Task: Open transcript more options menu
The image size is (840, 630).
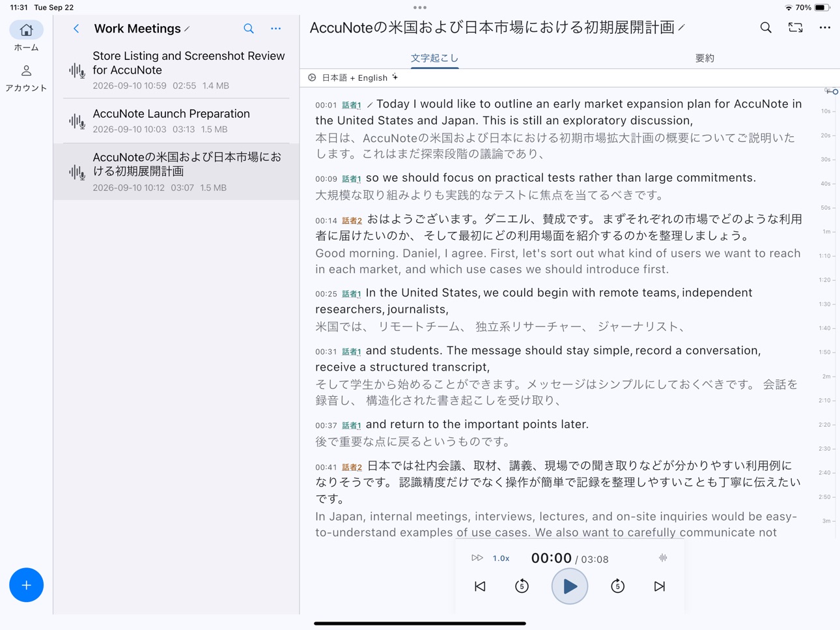Action: 825,27
